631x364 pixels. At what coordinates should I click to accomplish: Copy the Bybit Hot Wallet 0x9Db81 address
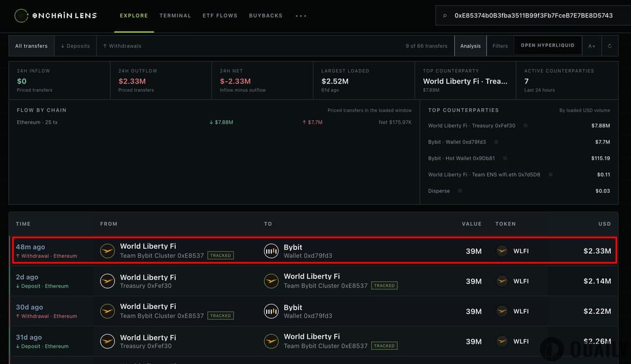pos(505,158)
